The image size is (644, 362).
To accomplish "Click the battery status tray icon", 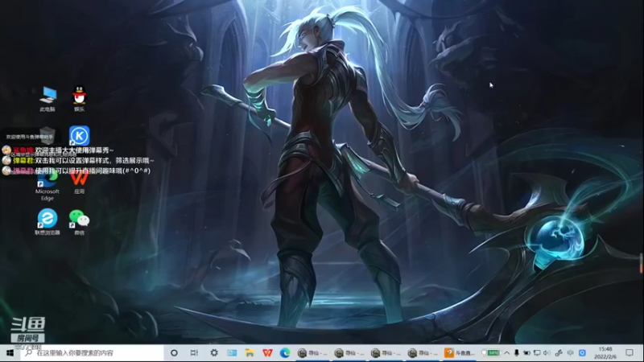I will click(x=526, y=353).
